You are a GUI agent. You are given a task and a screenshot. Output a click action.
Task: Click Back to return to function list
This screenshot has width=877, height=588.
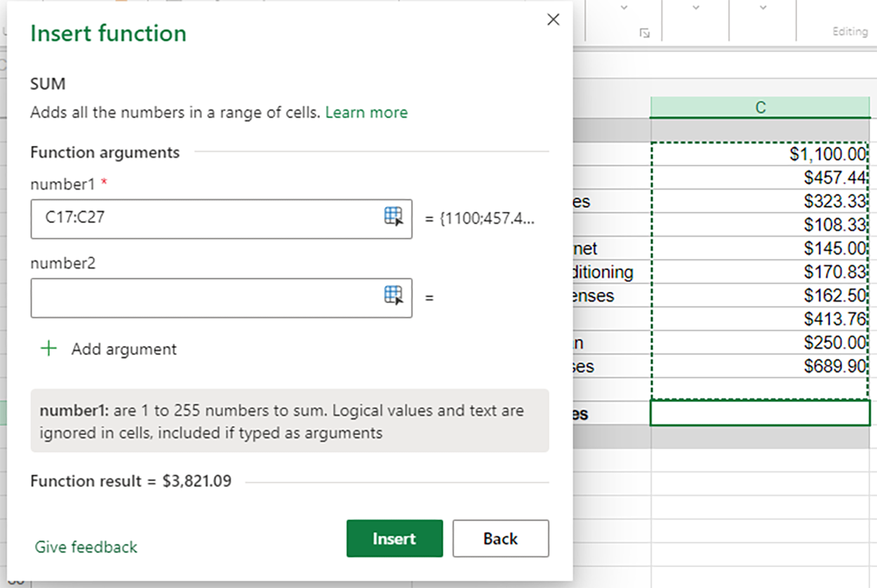point(500,538)
